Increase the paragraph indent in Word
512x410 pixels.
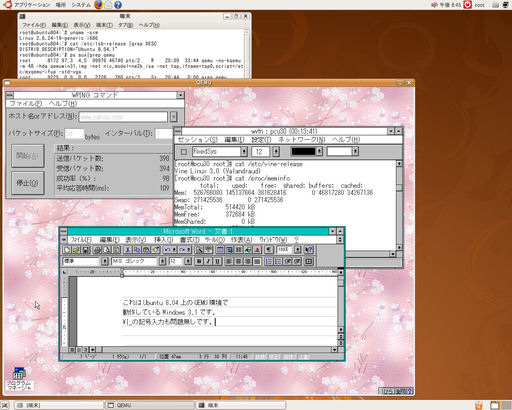pos(297,262)
